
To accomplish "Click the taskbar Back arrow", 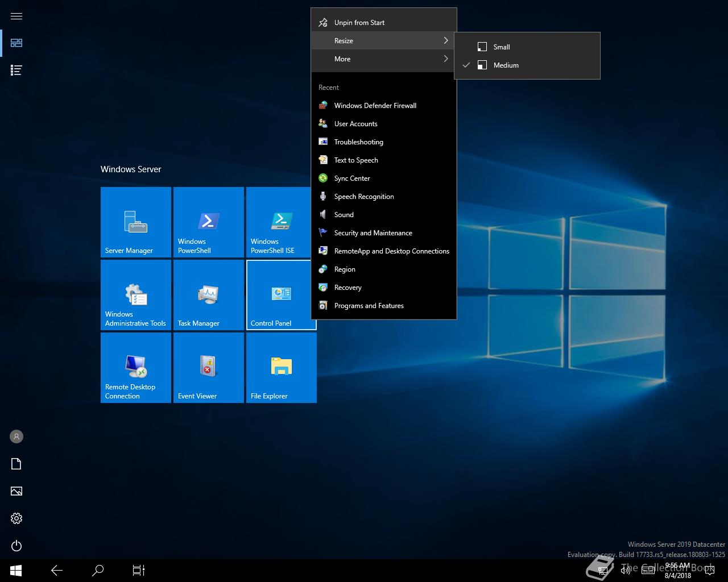I will (x=57, y=571).
